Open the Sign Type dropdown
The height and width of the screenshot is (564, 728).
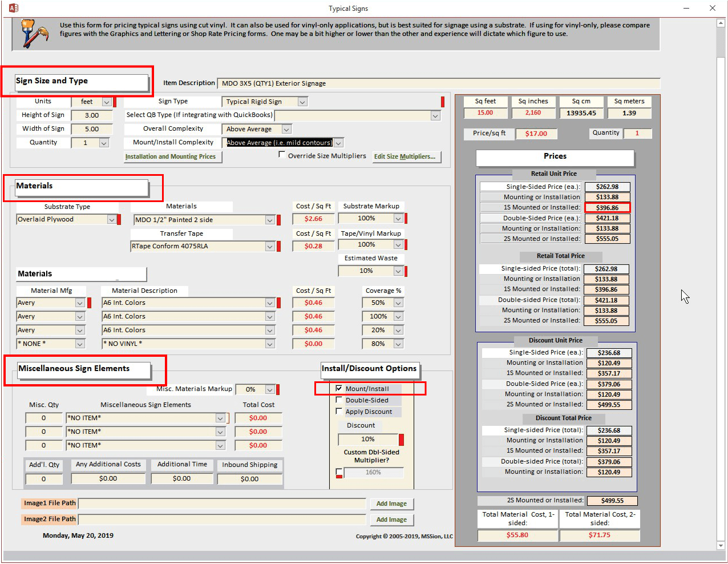(x=302, y=102)
